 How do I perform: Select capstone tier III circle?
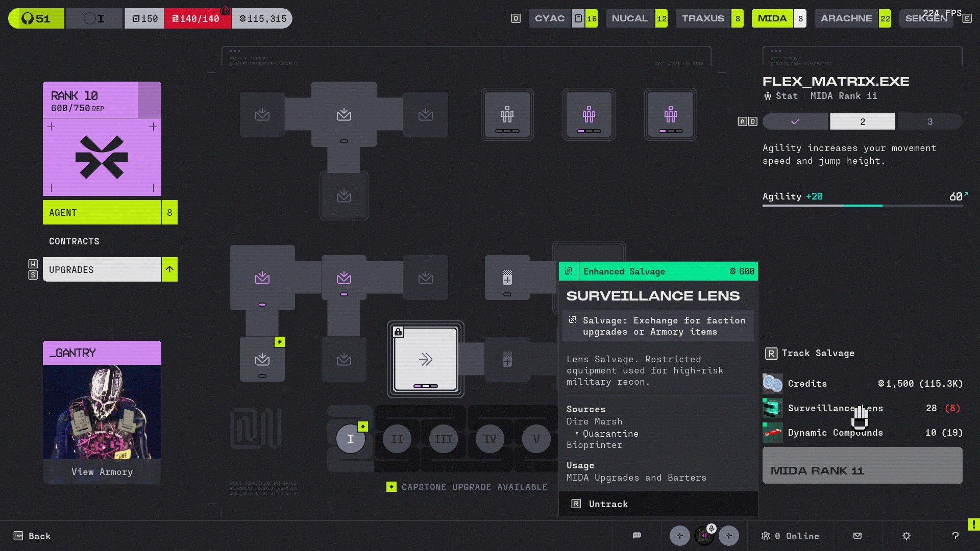click(443, 439)
